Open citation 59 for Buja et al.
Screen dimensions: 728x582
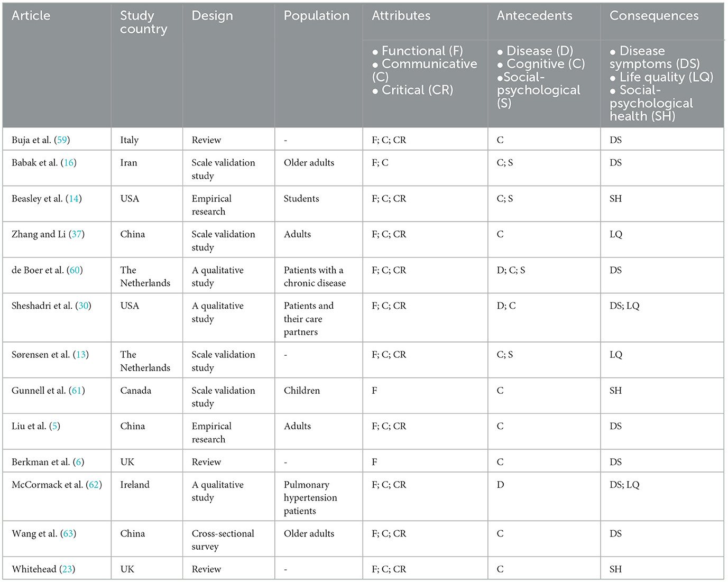click(62, 140)
